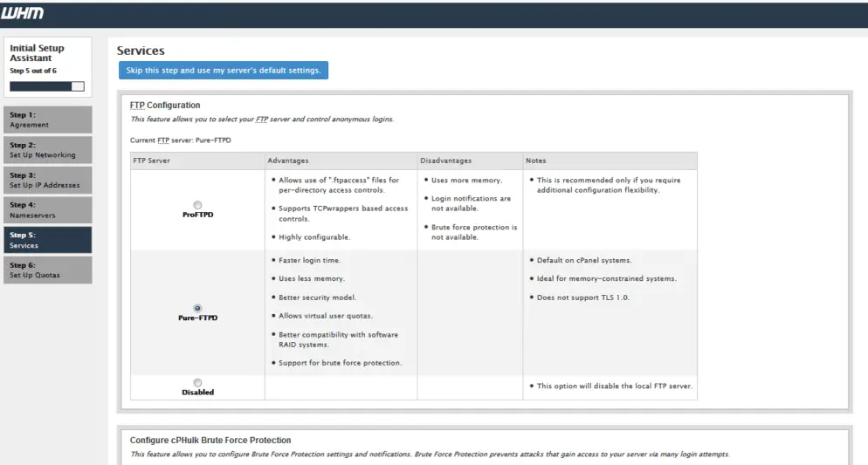Image resolution: width=868 pixels, height=465 pixels.
Task: Click 'Default on cPanel systems.' note
Action: 584,261
